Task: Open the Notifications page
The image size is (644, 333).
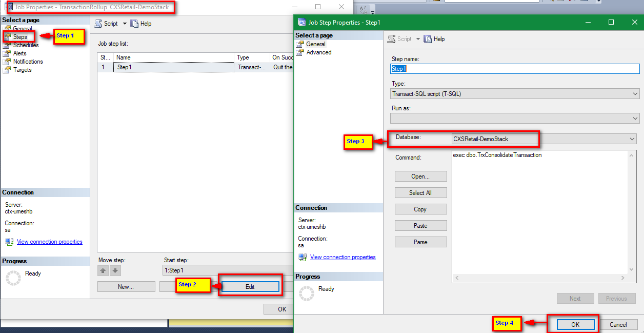Action: click(x=28, y=62)
